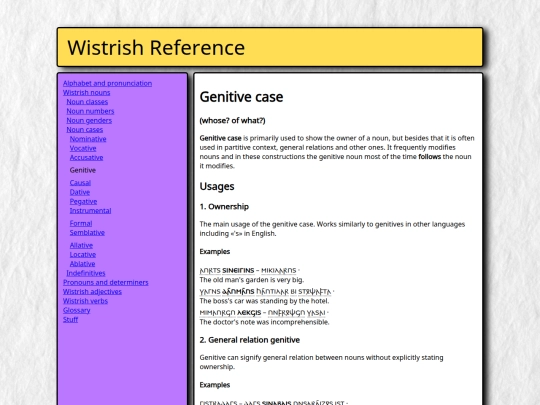
Task: Click bold Wistrish word in old man's example
Action: (x=238, y=271)
